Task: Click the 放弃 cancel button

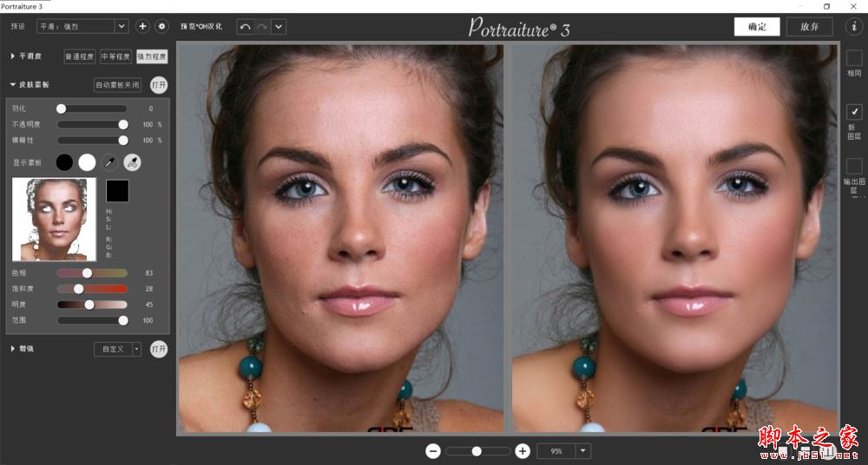Action: (x=809, y=26)
